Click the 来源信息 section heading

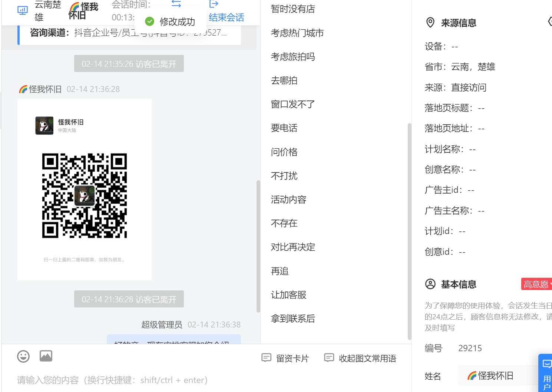point(459,23)
